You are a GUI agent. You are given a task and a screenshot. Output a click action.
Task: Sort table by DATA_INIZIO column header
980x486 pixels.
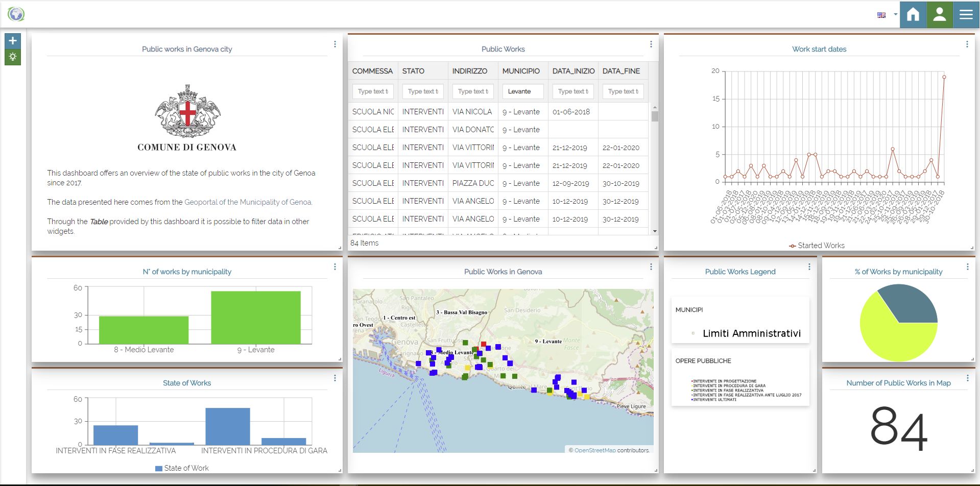(x=573, y=71)
